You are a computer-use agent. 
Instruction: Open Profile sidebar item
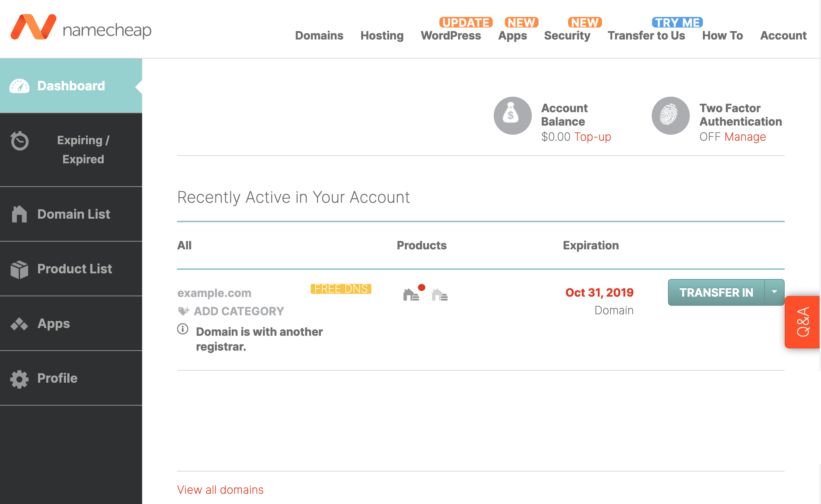71,378
